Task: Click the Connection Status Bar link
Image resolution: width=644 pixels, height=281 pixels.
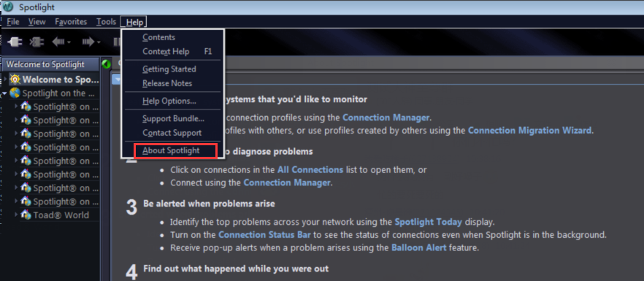Action: 264,235
